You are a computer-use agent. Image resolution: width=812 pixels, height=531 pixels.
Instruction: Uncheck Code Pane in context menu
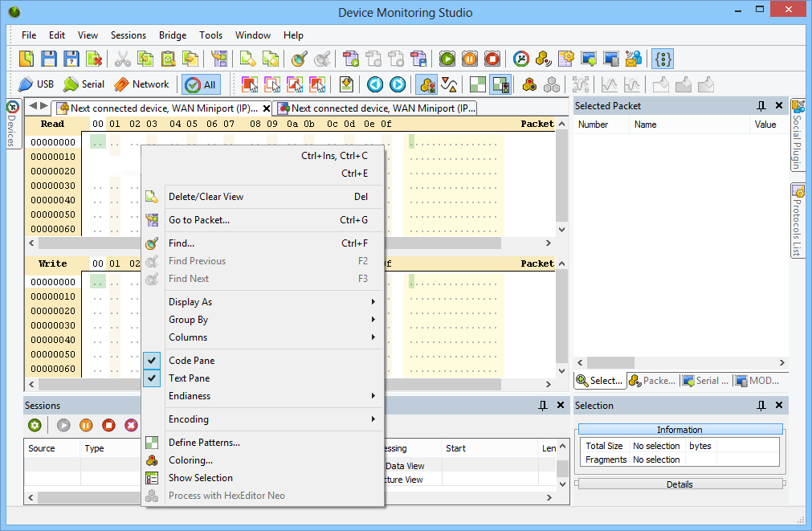point(191,361)
